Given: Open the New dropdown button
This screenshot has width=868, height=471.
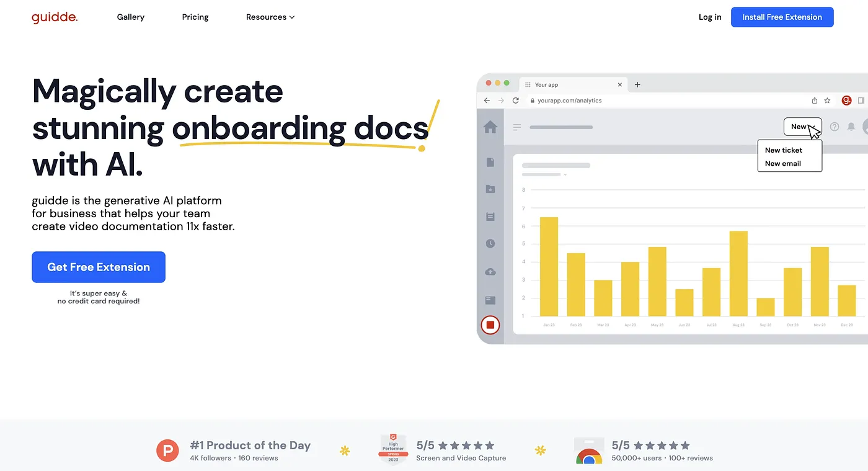Looking at the screenshot, I should tap(803, 127).
